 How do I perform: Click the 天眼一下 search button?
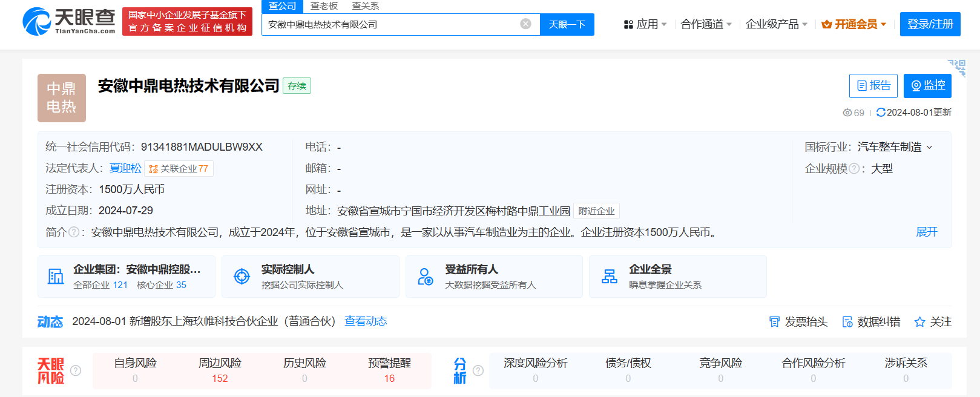point(567,24)
